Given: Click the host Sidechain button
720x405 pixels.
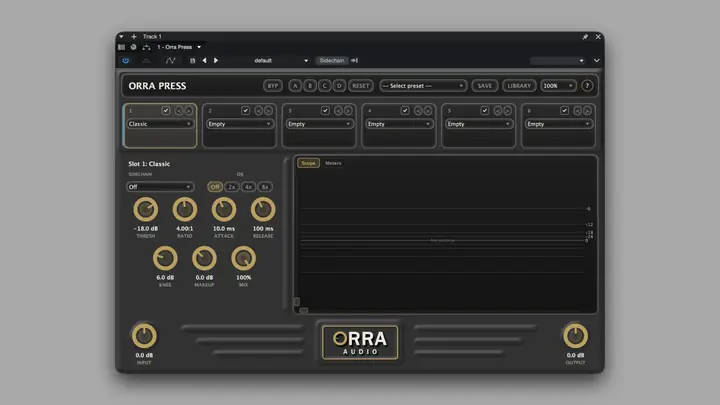Looking at the screenshot, I should click(332, 61).
